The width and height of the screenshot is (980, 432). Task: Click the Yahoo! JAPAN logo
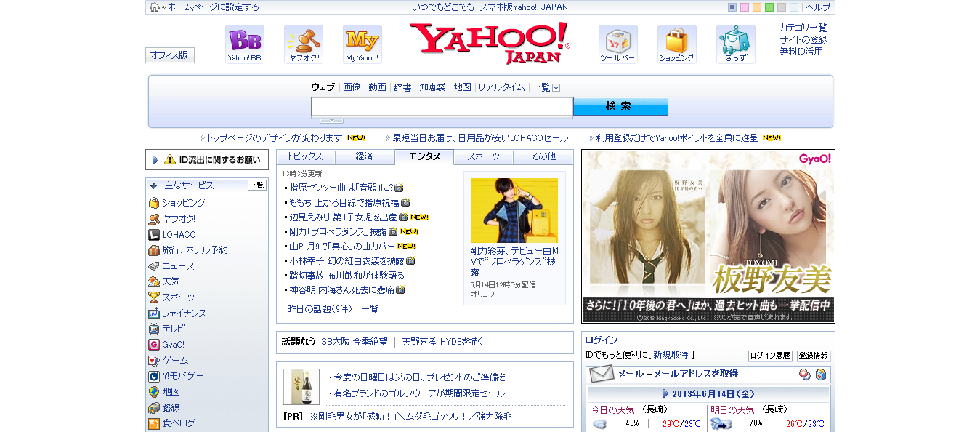pos(490,44)
